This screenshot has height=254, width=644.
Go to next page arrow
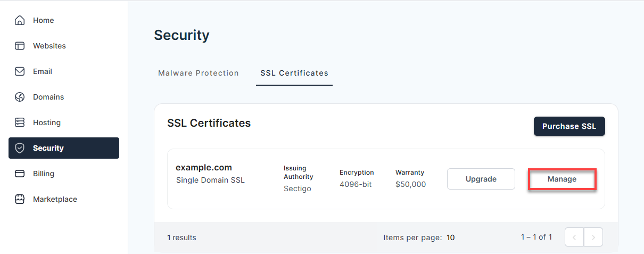(x=593, y=237)
